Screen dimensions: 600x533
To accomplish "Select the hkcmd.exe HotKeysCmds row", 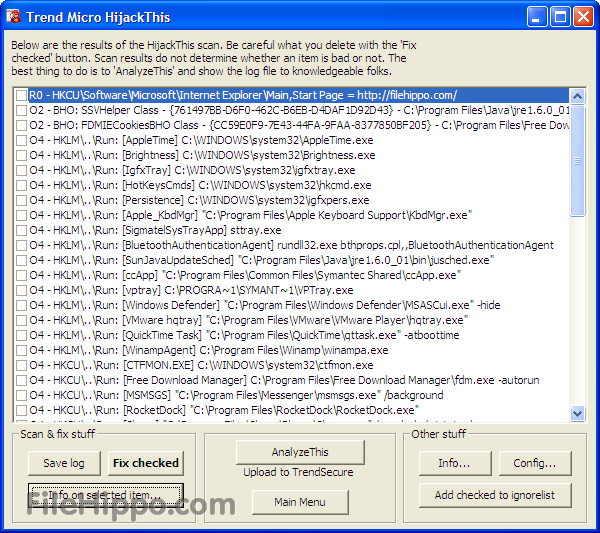I will click(200, 185).
